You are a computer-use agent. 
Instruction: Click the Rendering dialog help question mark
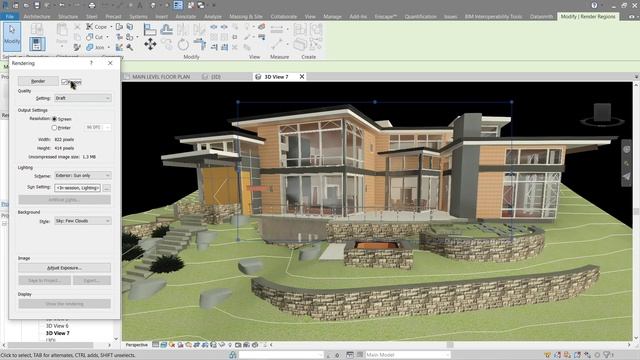[91, 63]
